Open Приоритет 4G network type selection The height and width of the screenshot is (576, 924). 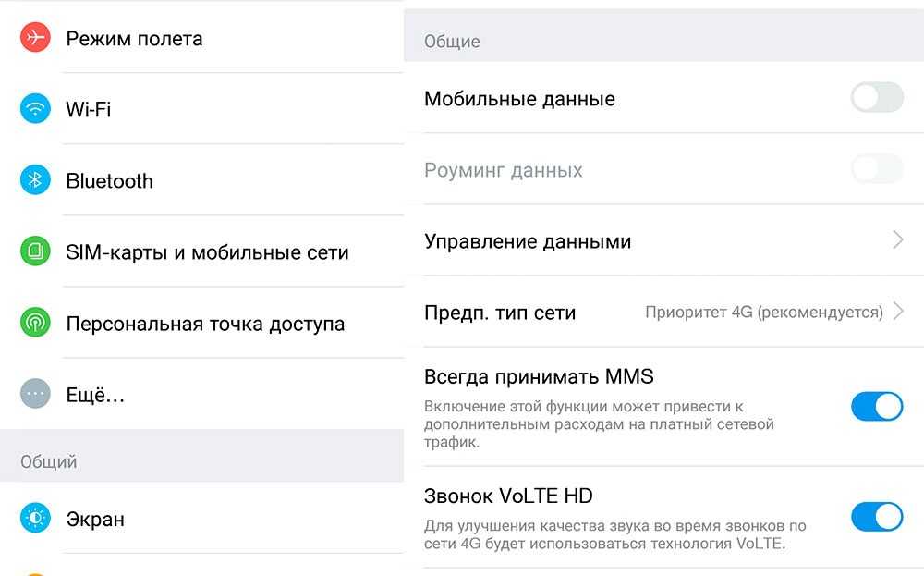[763, 313]
